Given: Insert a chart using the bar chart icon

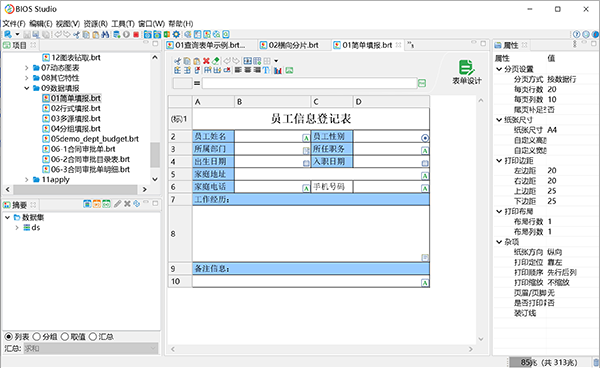Looking at the screenshot, I should click(x=278, y=70).
